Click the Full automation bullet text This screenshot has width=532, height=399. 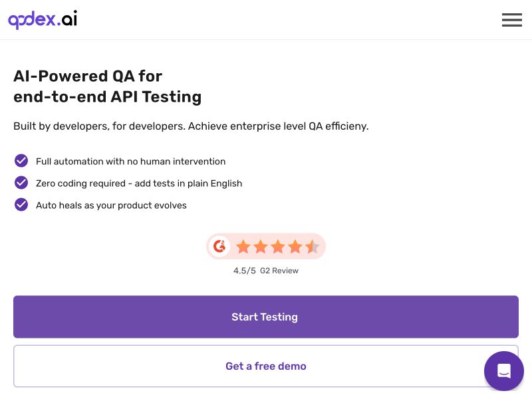pyautogui.click(x=130, y=161)
